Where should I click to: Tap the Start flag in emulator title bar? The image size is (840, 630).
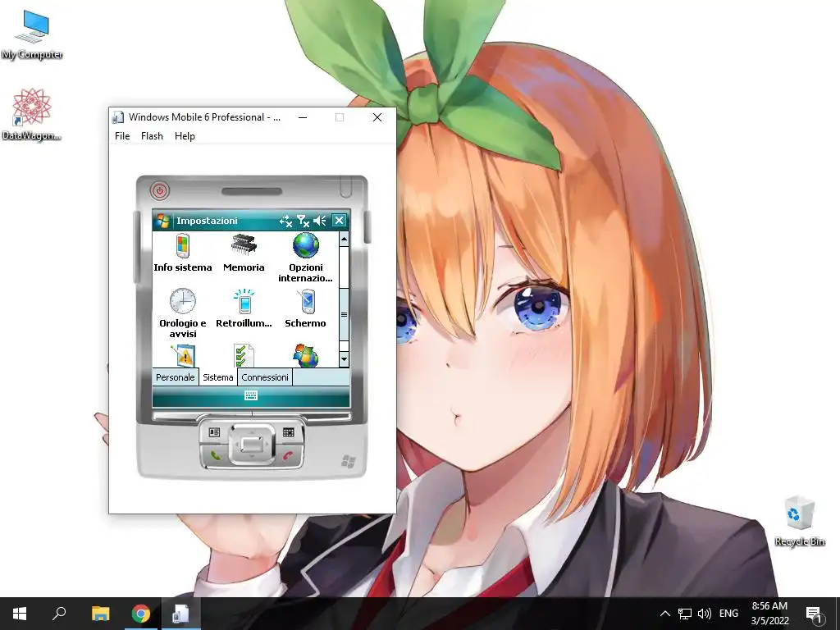(x=163, y=221)
